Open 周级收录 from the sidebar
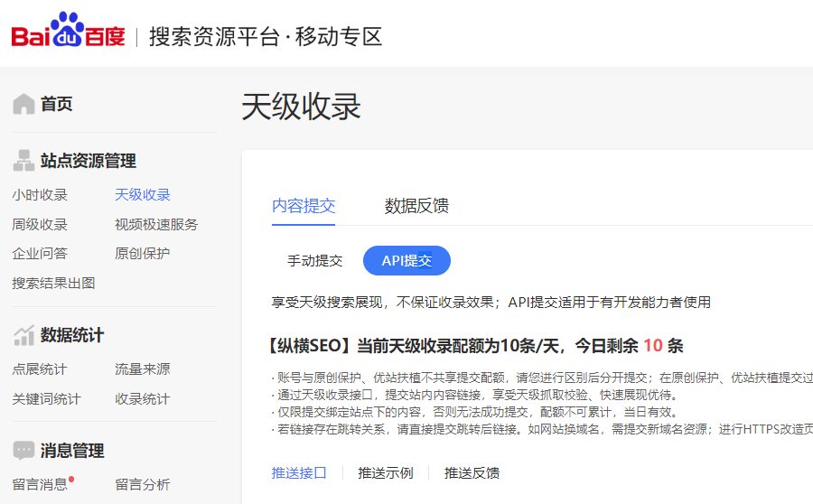The width and height of the screenshot is (813, 504). 40,224
